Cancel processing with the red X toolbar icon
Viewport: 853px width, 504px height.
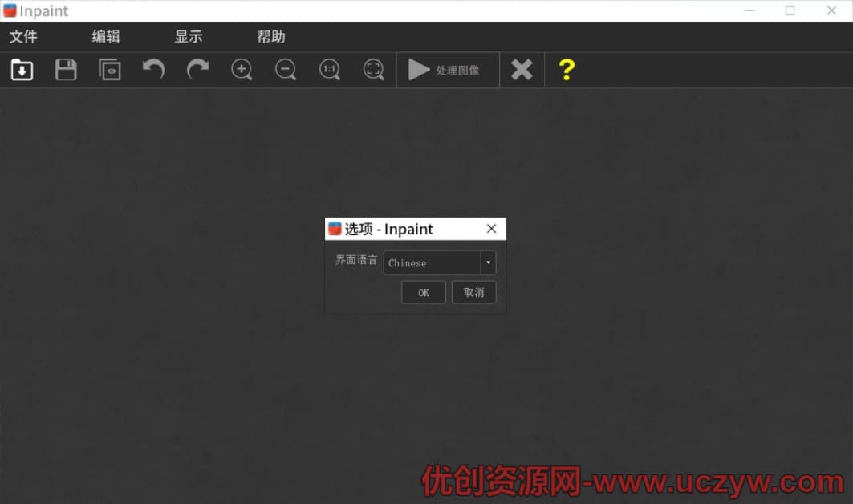[522, 70]
